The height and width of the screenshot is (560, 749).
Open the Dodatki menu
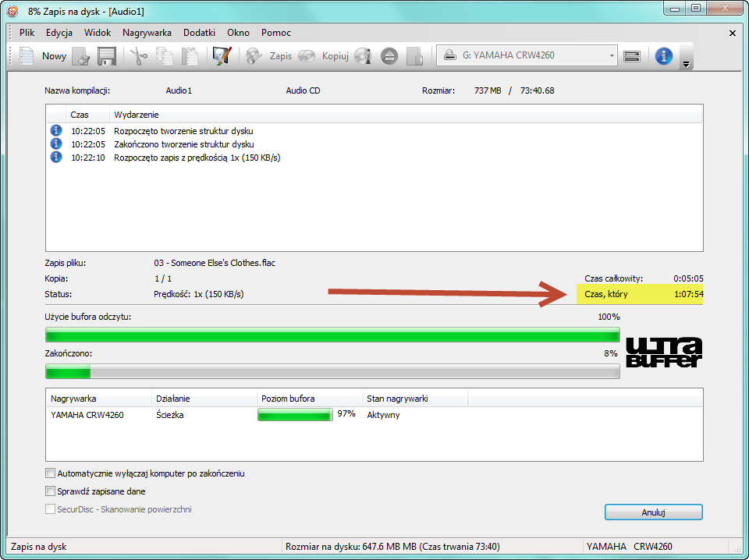(199, 33)
